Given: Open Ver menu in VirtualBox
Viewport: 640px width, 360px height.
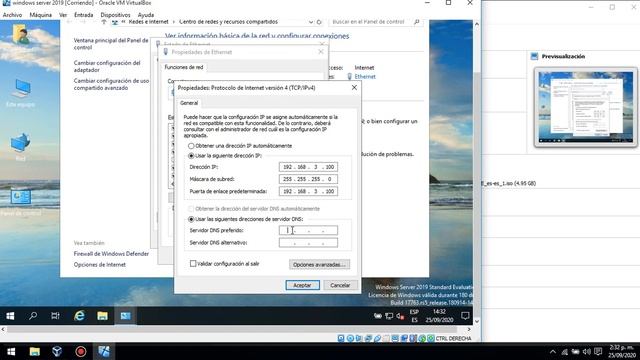Looking at the screenshot, I should 63,15.
